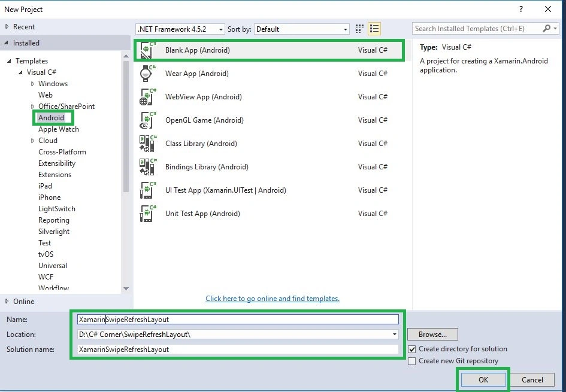
Task: Select the Bindings Library (Android) icon
Action: coord(147,167)
